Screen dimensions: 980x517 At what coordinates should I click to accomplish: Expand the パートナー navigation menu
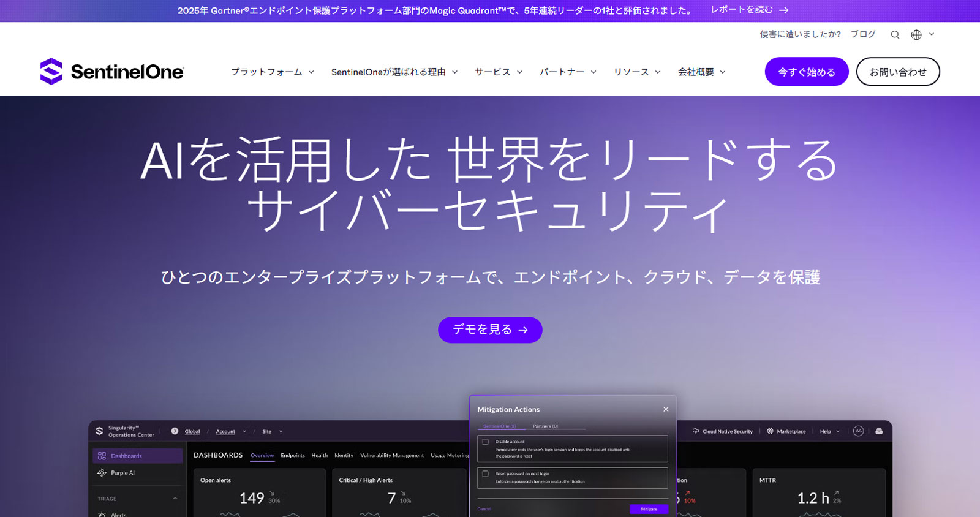[568, 72]
